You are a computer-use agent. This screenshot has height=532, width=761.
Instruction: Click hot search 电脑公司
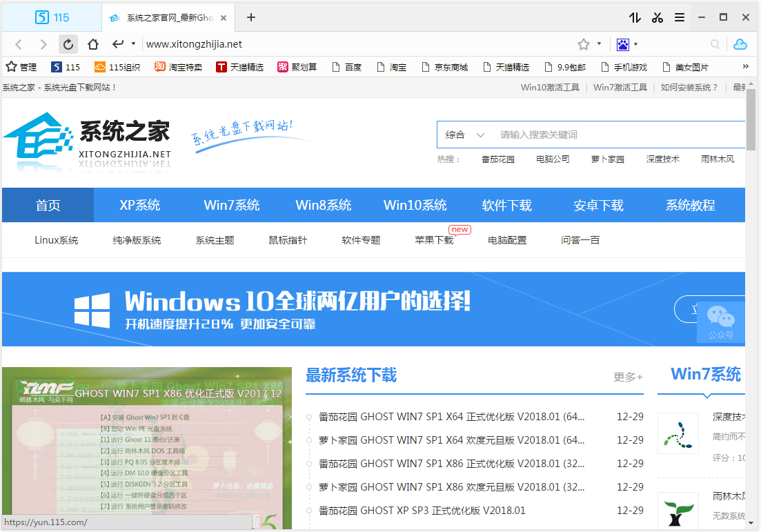(x=553, y=159)
